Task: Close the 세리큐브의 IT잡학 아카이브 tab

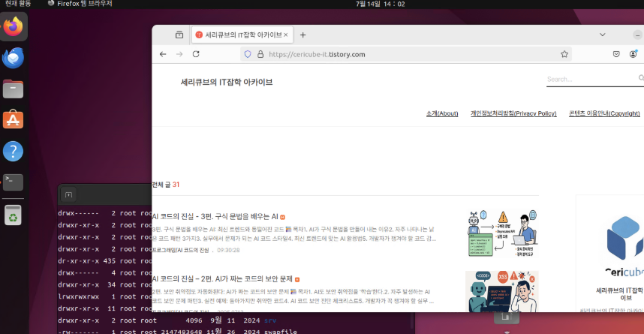Action: tap(285, 35)
